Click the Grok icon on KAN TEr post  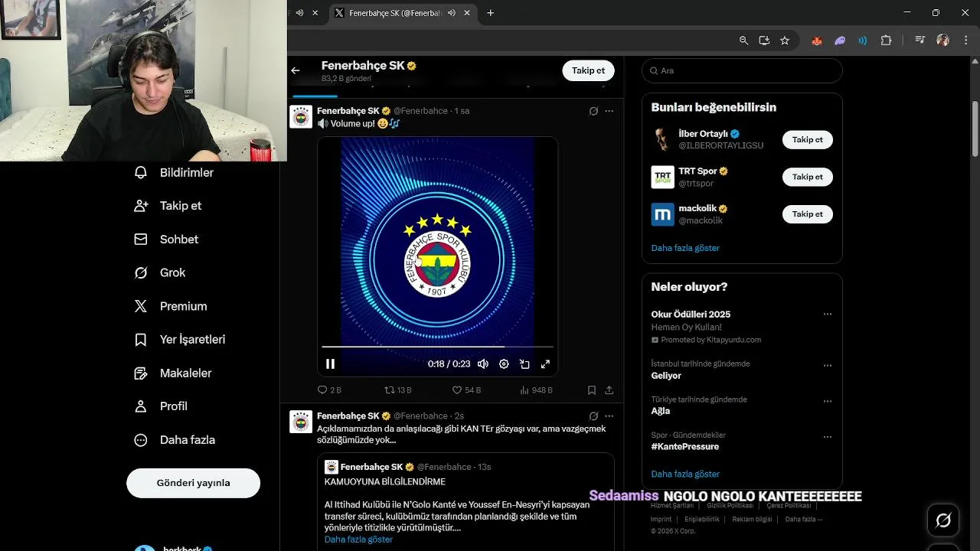click(x=593, y=416)
